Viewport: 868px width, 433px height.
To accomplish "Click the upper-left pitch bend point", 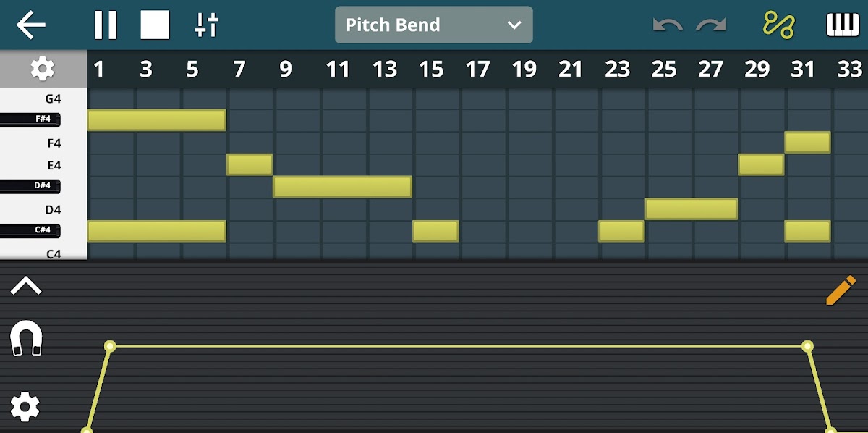I will (110, 346).
